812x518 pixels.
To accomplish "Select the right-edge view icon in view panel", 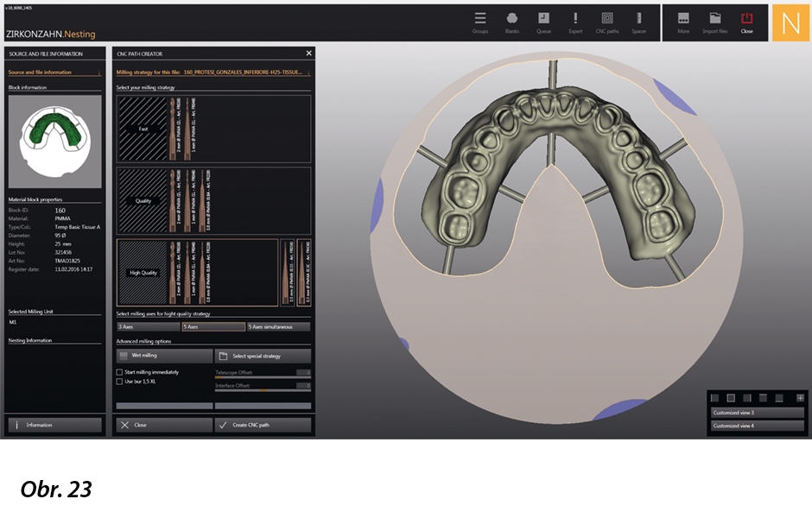I will click(747, 398).
